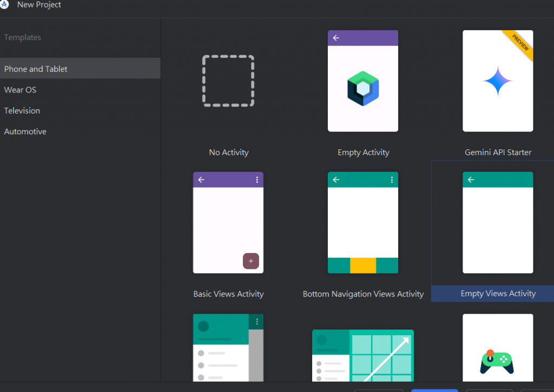Click the Bottom Navigation Views Activity label

pos(363,294)
